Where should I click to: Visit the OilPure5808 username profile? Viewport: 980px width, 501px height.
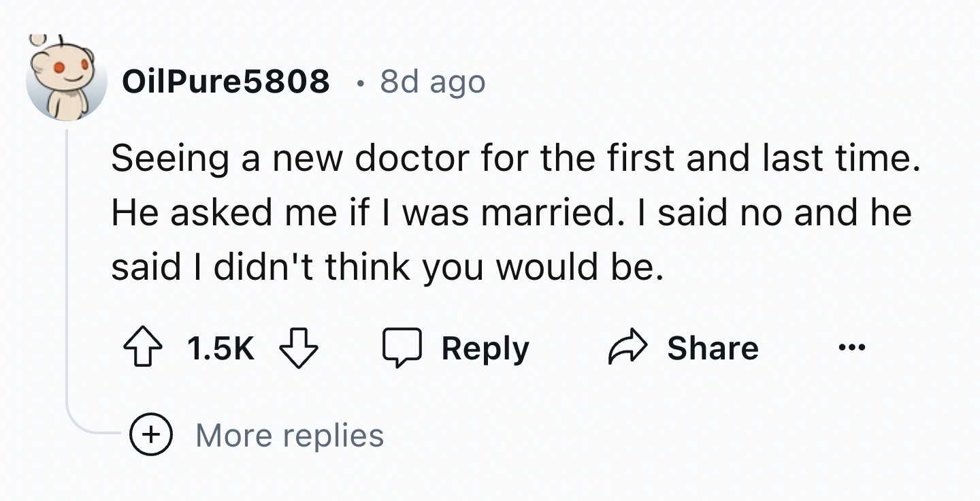226,82
